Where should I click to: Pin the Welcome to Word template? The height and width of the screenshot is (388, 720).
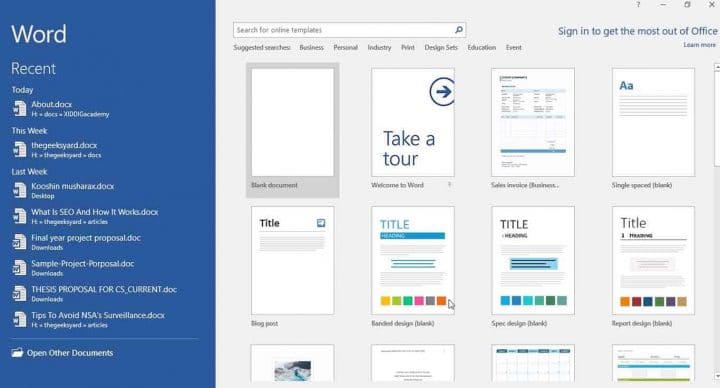click(449, 185)
